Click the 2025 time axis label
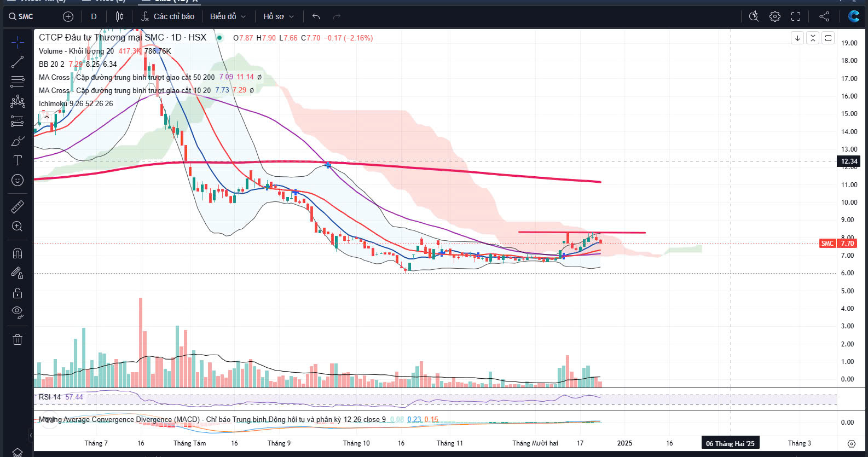Screen dimensions: 868x457 624,443
